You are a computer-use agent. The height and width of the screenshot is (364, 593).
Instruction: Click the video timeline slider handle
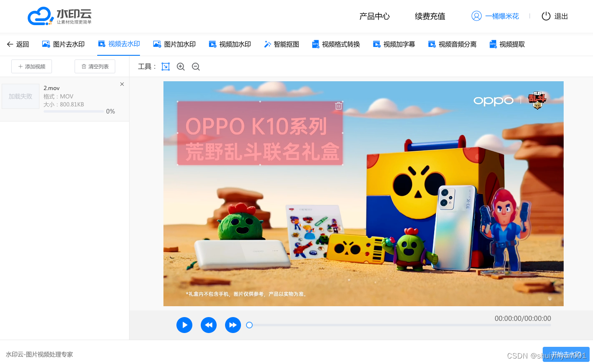[249, 325]
